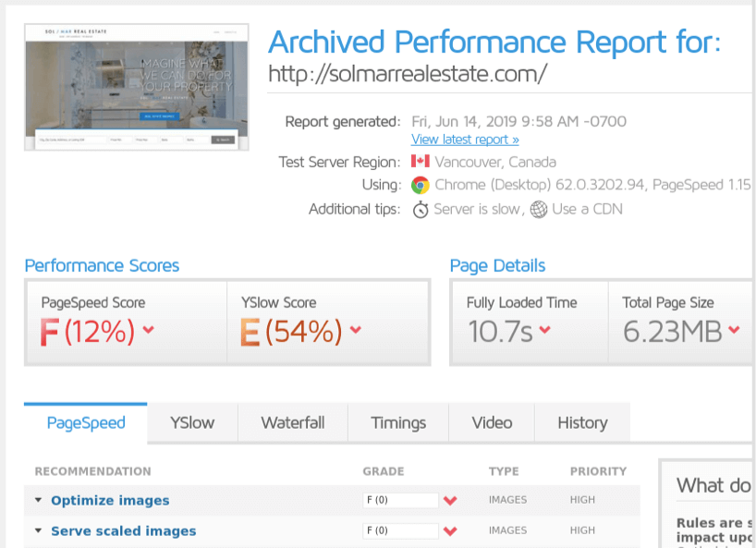Open the View latest report link
The width and height of the screenshot is (756, 548).
pos(465,140)
